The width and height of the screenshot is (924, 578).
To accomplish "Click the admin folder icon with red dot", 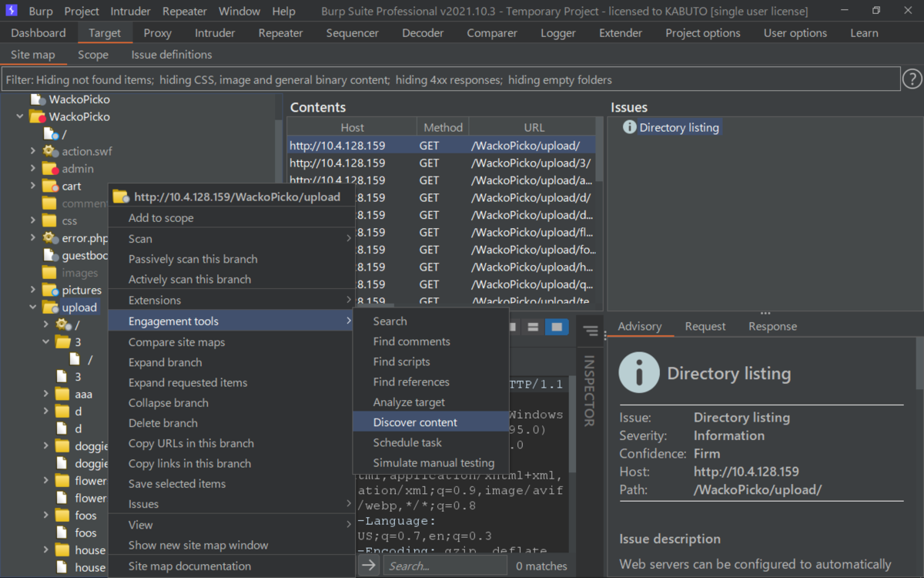I will [51, 169].
